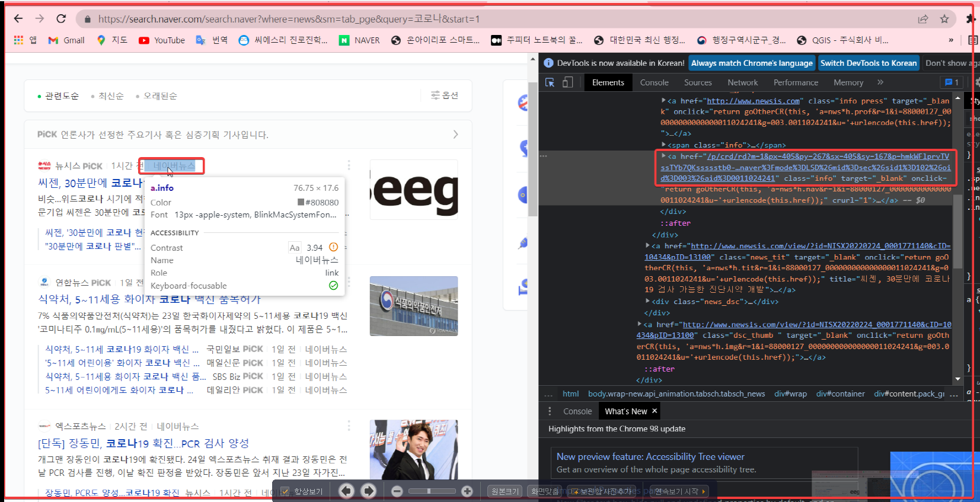
Task: Click the share icon in the address bar
Action: 923,19
